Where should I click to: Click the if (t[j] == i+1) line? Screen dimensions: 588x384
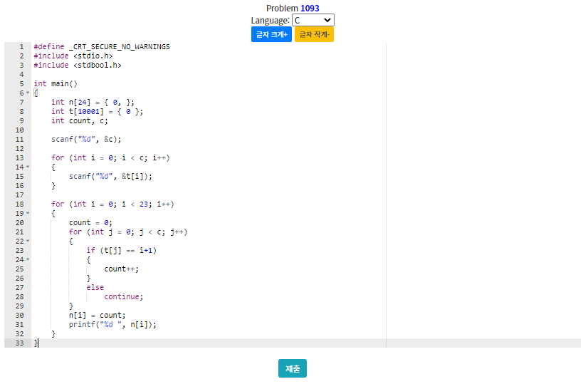[122, 250]
